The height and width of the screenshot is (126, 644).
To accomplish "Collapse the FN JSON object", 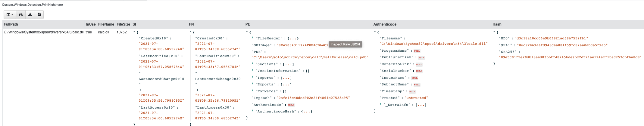I will pos(190,31).
